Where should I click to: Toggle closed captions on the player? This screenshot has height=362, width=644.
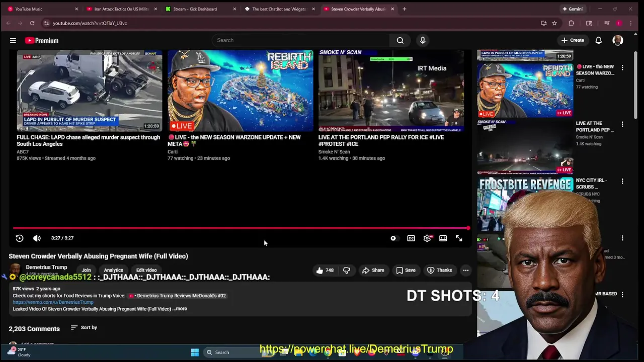tap(411, 238)
